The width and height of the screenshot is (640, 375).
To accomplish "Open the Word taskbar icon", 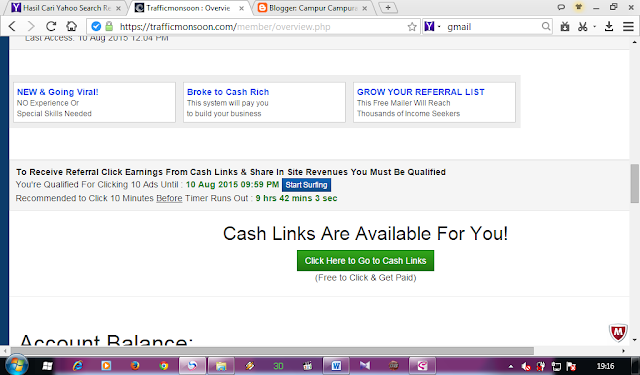I will (x=336, y=366).
